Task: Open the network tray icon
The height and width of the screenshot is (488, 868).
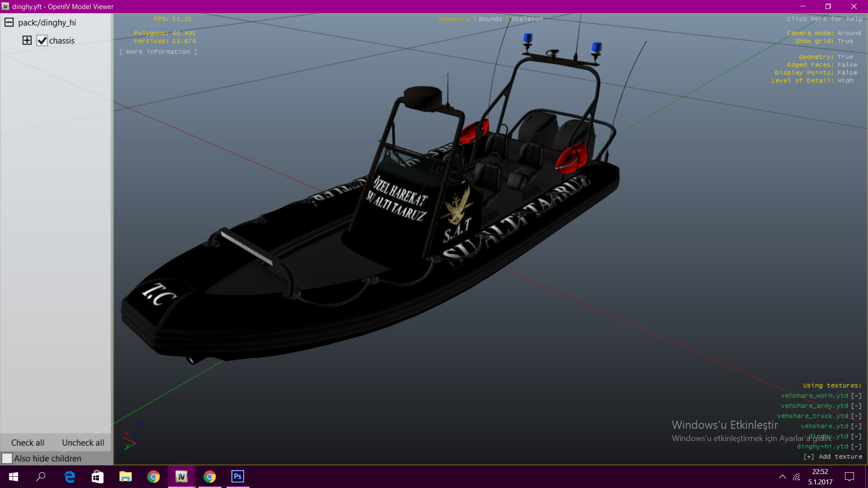Action: click(797, 477)
